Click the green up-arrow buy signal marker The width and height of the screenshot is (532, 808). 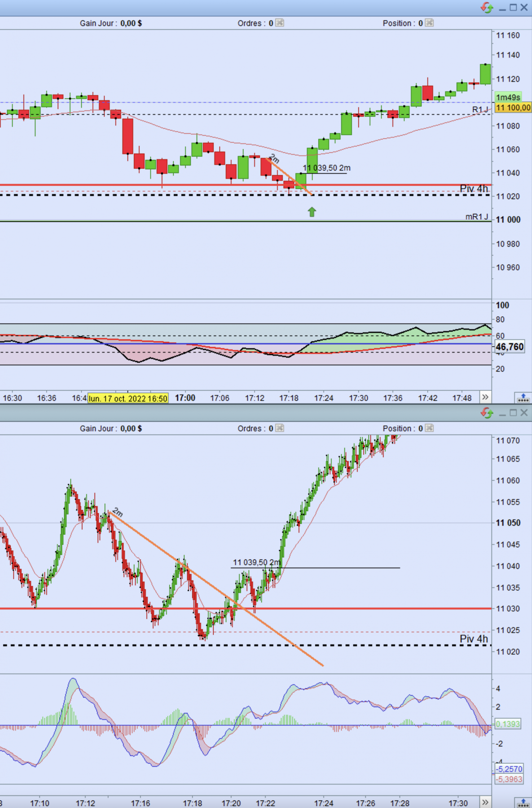(x=312, y=212)
